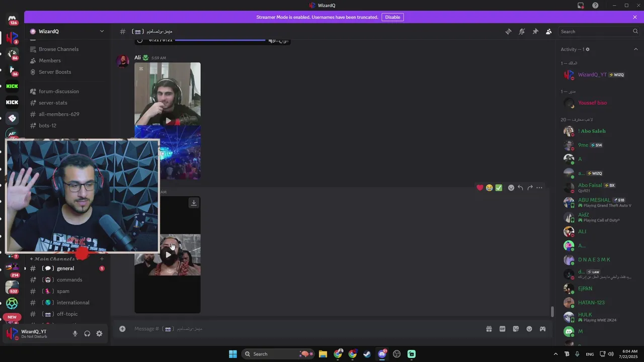Forward message arrow icon
The width and height of the screenshot is (644, 362).
(530, 188)
